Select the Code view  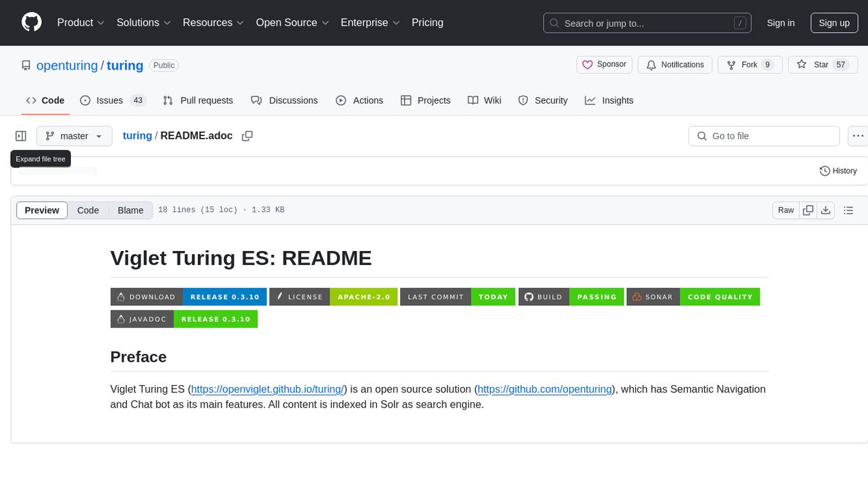click(x=88, y=210)
